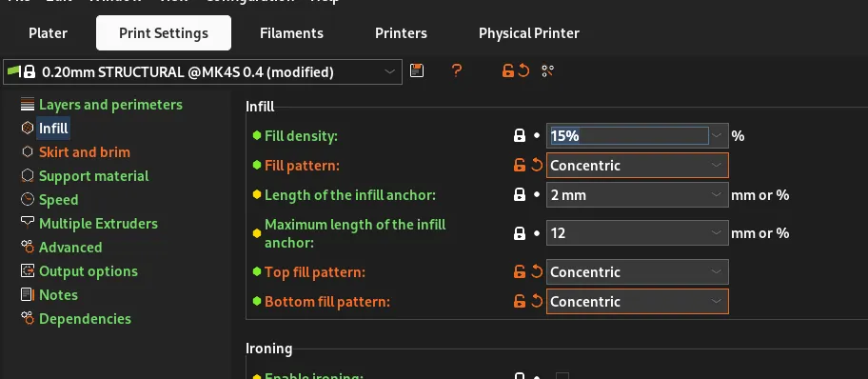The width and height of the screenshot is (868, 379).
Task: Save the current print settings preset
Action: tap(417, 70)
